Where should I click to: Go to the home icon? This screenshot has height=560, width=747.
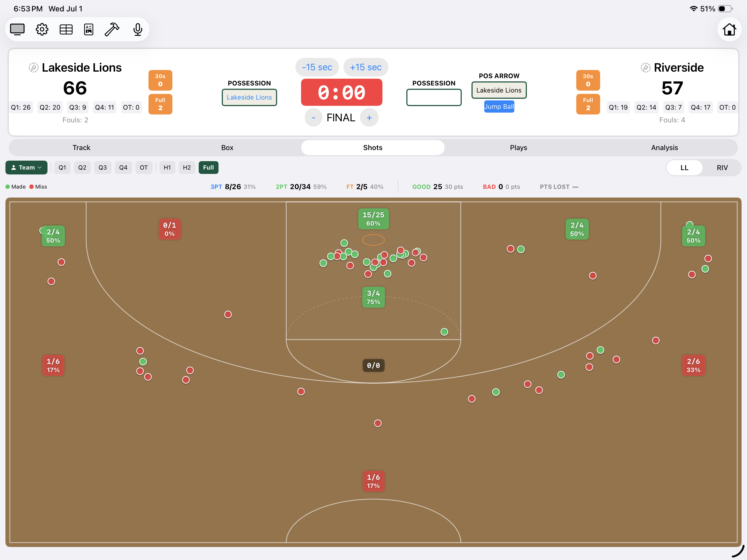[x=729, y=29]
